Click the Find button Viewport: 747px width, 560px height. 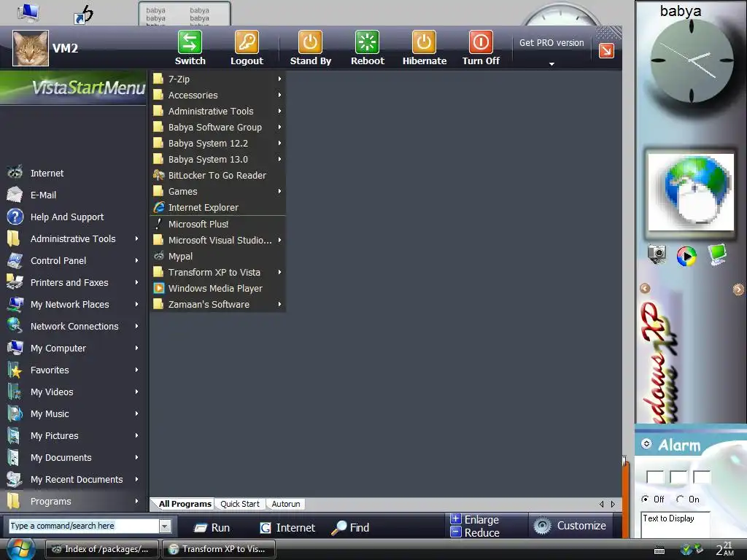pyautogui.click(x=350, y=528)
